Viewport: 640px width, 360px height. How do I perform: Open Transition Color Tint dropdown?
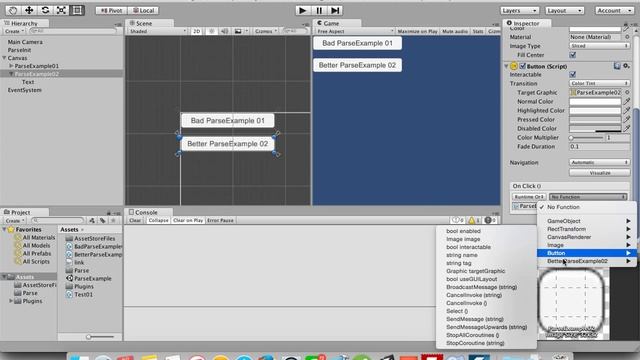click(x=600, y=83)
